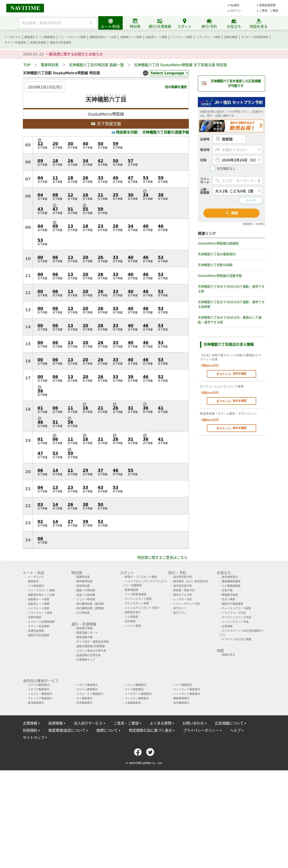
Task: Click the bed icon in the 宿泊地 field
Action: (218, 150)
